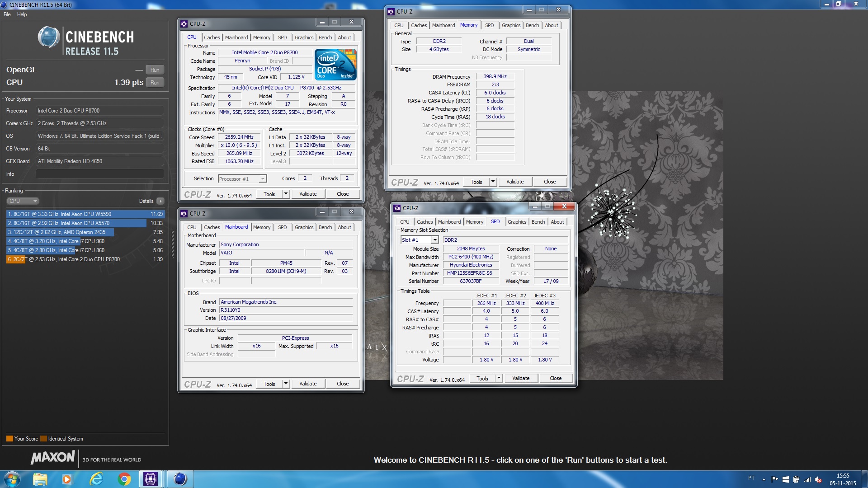Open the Cinebench Help menu
This screenshot has width=868, height=488.
[22, 14]
